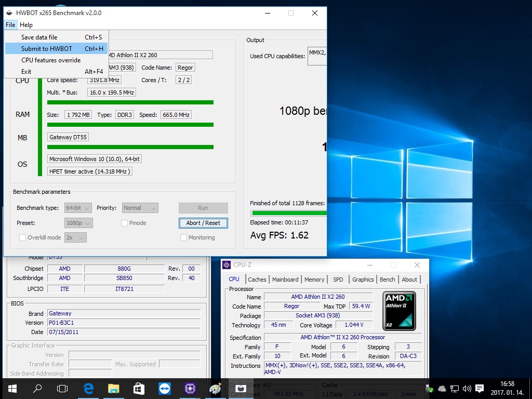Open Paint palette taskbar icon
The height and width of the screenshot is (399, 532).
(215, 389)
